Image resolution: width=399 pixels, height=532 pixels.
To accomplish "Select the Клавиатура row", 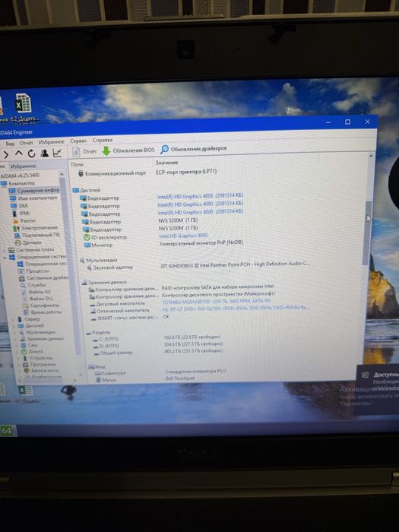I will click(x=111, y=373).
